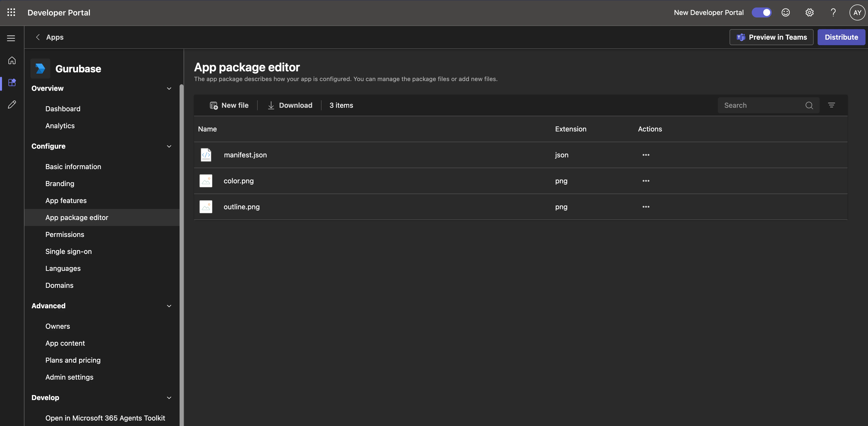868x426 pixels.
Task: Click the 3 items count label
Action: click(x=341, y=106)
